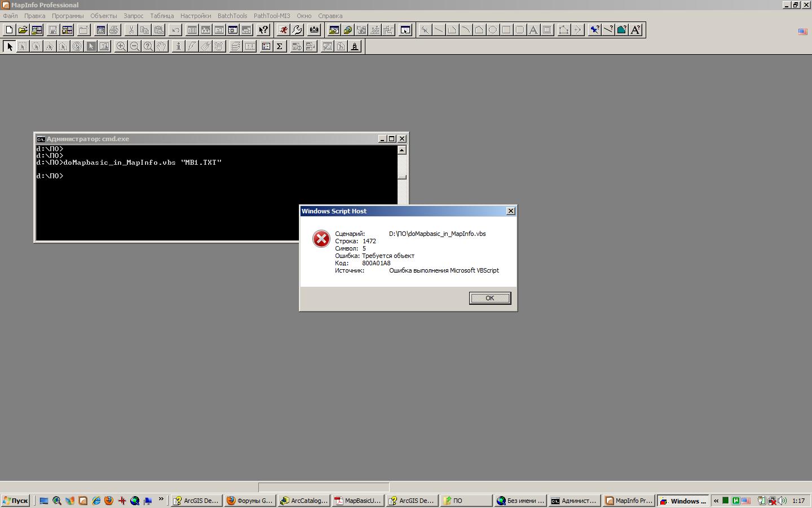Open the Программы menu
Image resolution: width=812 pixels, height=508 pixels.
68,16
